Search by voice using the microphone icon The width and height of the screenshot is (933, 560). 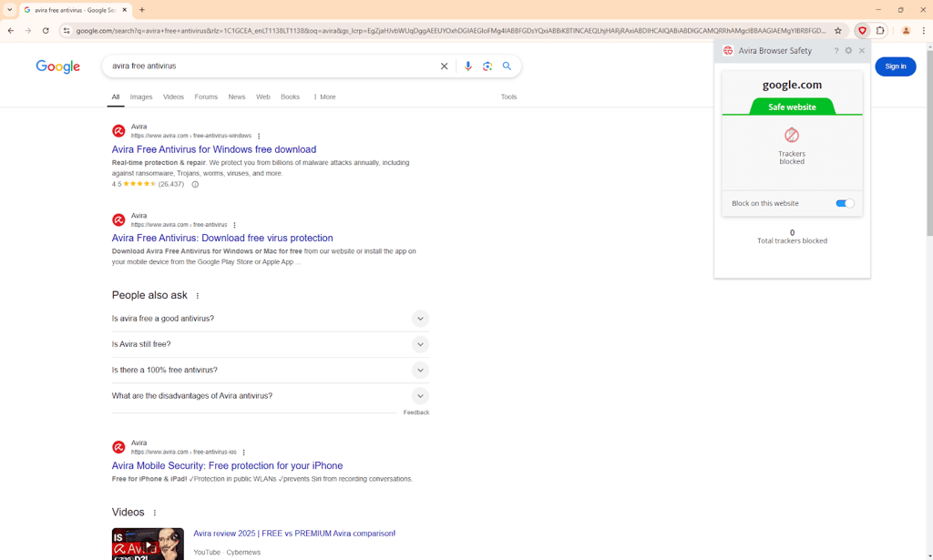pos(468,66)
